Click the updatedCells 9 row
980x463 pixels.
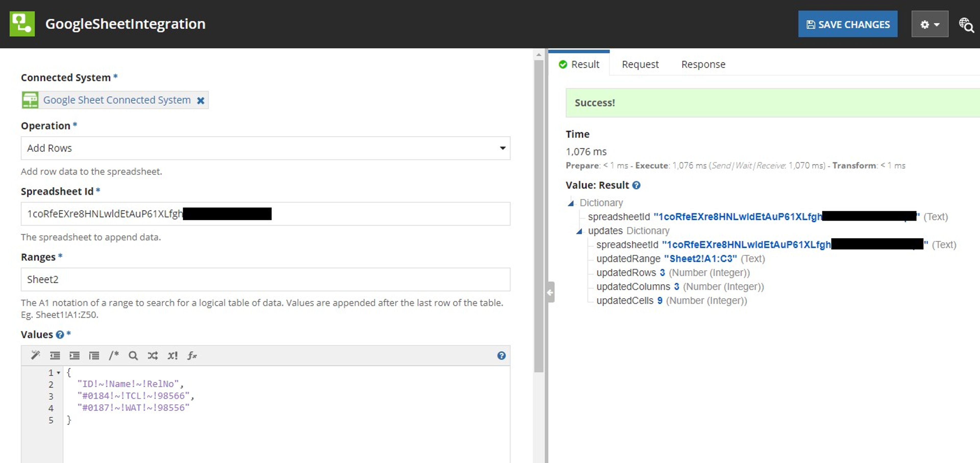(x=671, y=301)
